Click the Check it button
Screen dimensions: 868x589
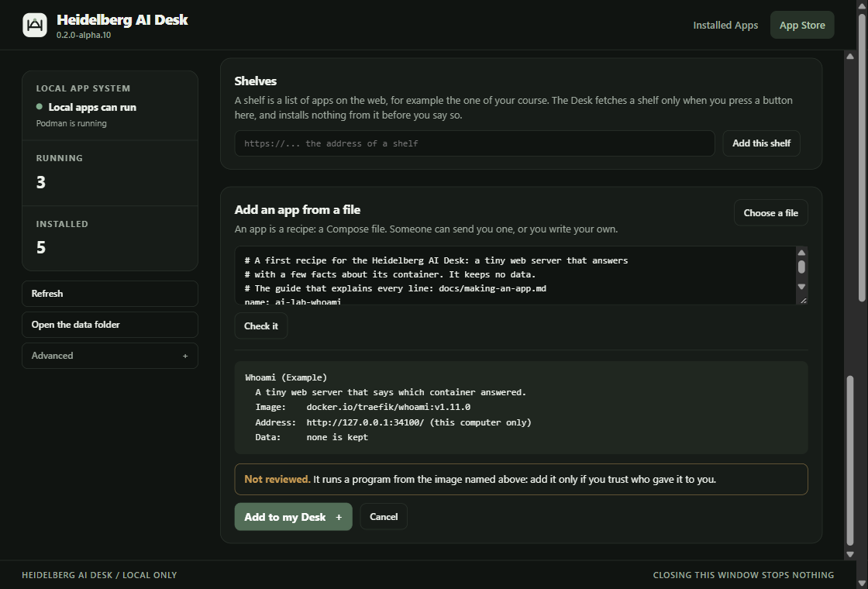click(260, 326)
